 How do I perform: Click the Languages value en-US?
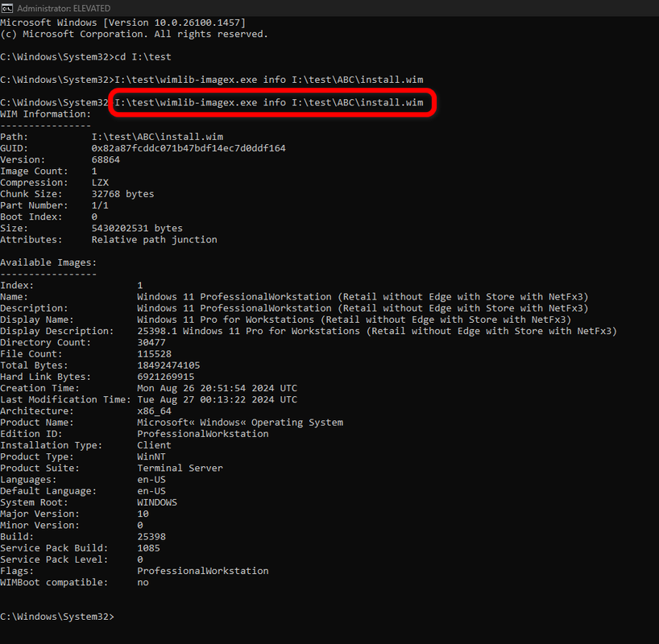tap(151, 479)
